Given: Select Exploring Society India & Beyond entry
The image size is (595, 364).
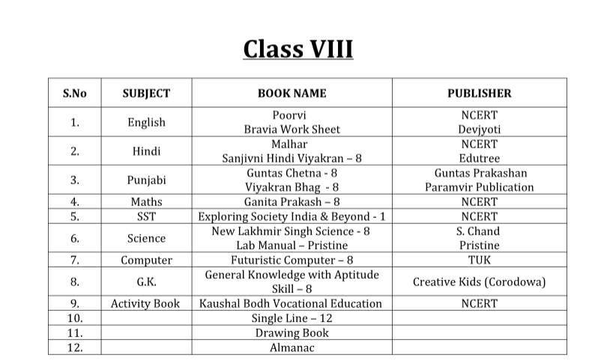Looking at the screenshot, I should pos(292,216).
